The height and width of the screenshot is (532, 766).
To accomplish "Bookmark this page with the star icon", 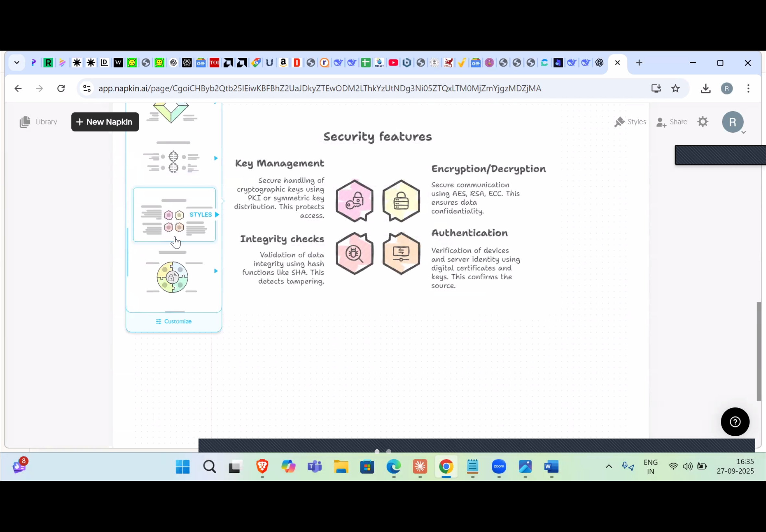I will click(x=676, y=89).
